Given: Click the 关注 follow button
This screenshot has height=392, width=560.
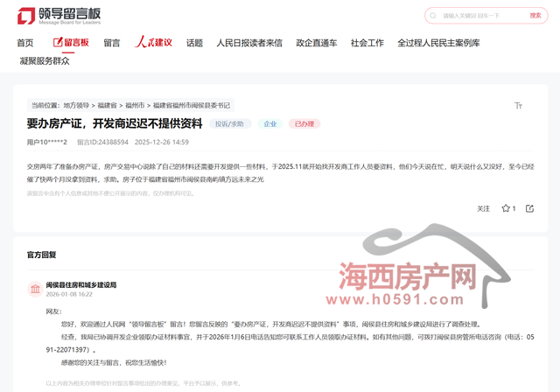Looking at the screenshot, I should click(483, 208).
